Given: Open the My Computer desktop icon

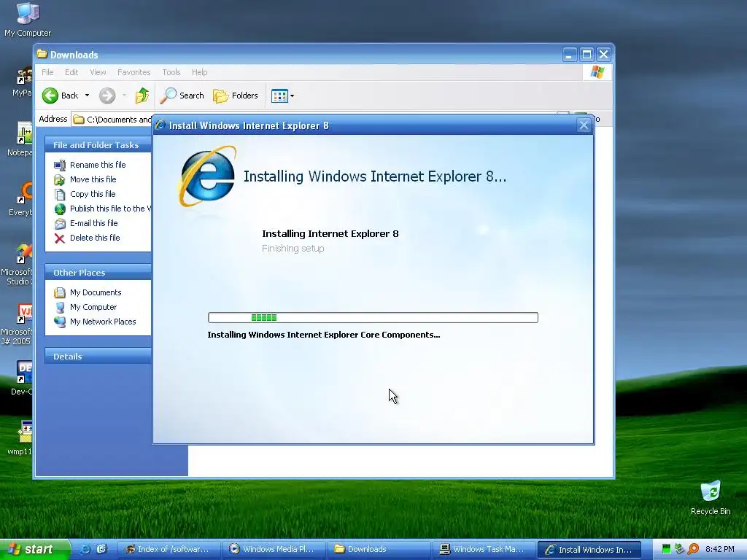Looking at the screenshot, I should [x=28, y=19].
